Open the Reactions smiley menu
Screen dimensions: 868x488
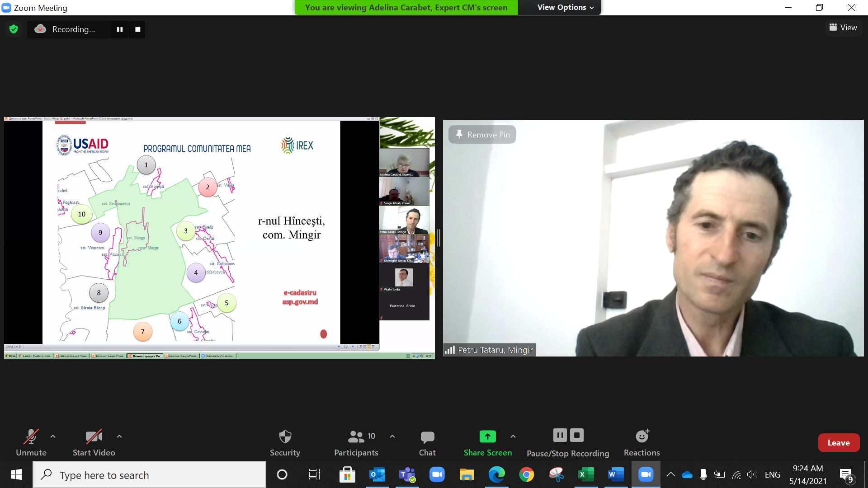pyautogui.click(x=642, y=436)
